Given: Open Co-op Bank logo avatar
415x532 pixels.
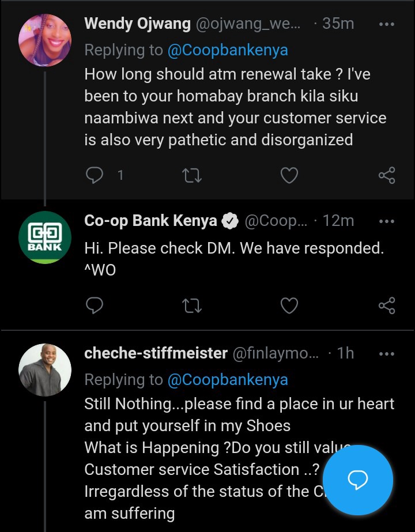Looking at the screenshot, I should pyautogui.click(x=45, y=237).
